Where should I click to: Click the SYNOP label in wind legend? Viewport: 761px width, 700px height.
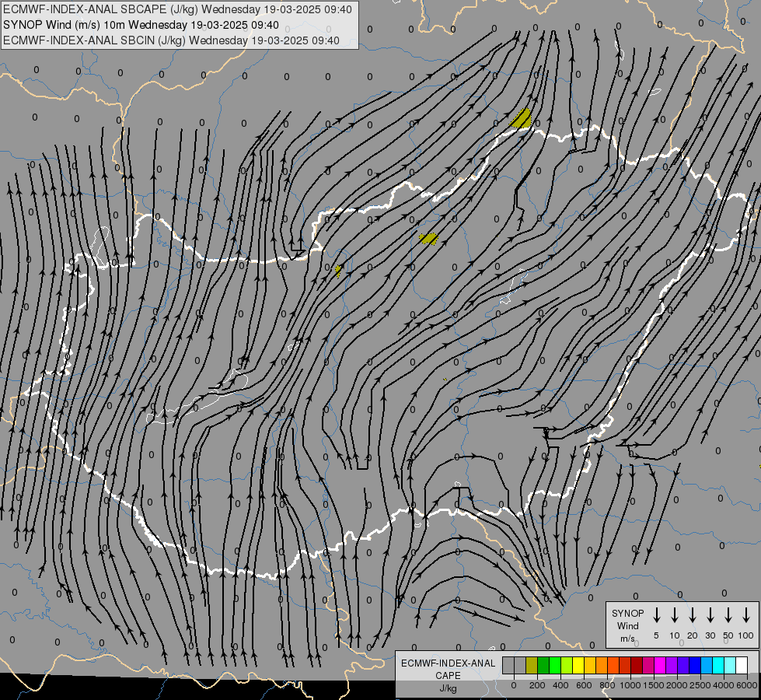point(627,613)
